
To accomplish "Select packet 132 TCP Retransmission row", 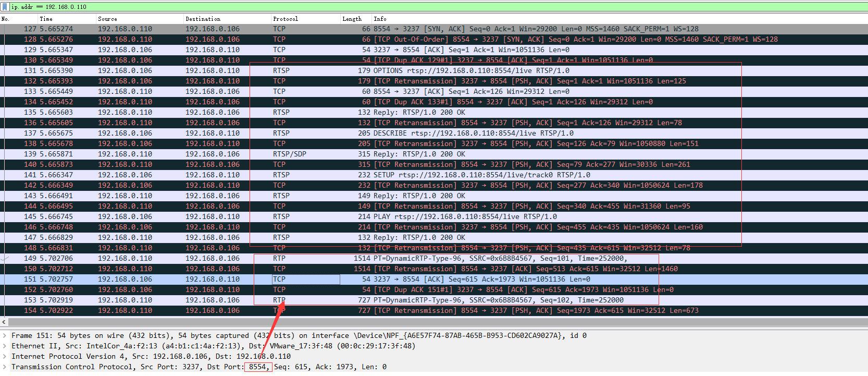I will 434,81.
